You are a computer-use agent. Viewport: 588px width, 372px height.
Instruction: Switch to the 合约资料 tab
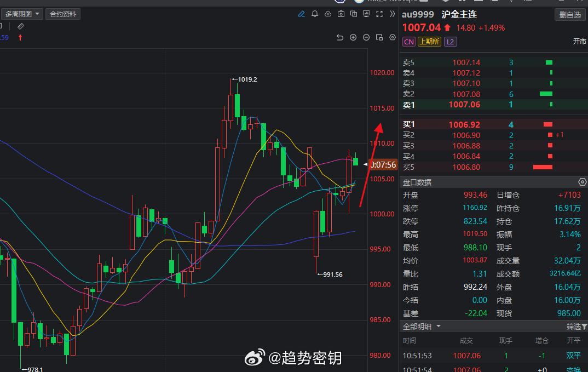point(62,14)
